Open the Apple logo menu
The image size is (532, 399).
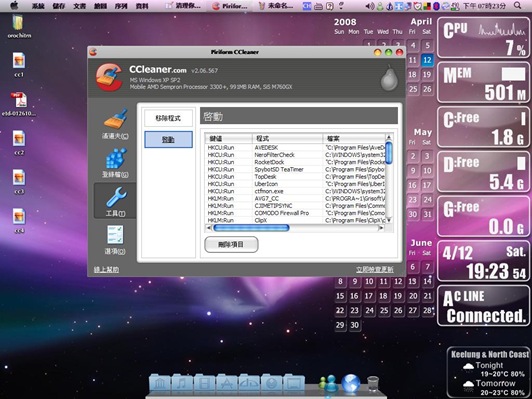pyautogui.click(x=14, y=6)
